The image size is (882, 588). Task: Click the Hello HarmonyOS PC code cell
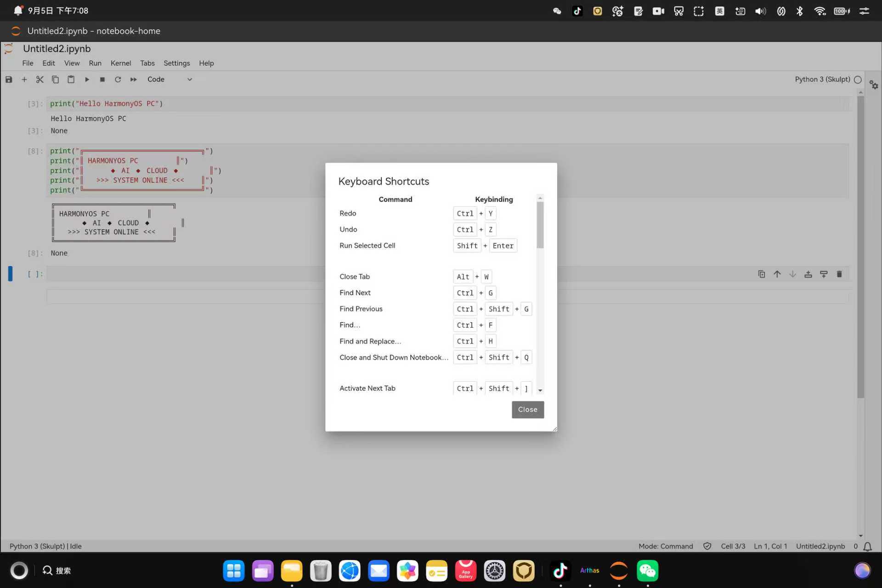pyautogui.click(x=448, y=104)
